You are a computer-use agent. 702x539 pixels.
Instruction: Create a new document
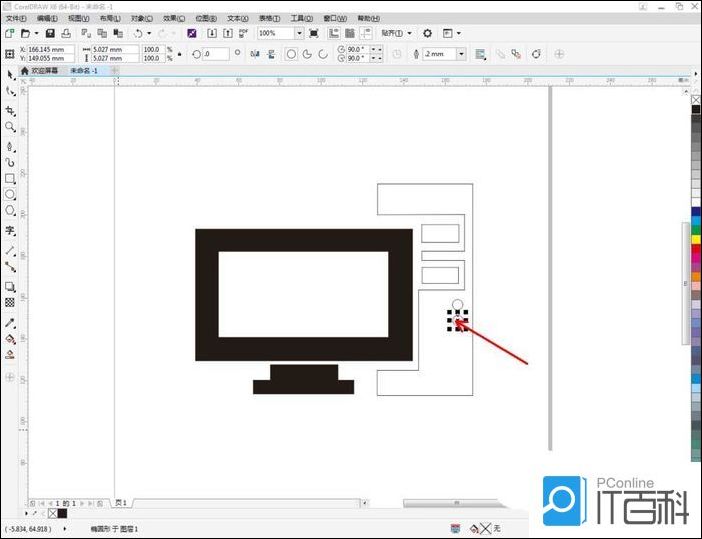9,33
